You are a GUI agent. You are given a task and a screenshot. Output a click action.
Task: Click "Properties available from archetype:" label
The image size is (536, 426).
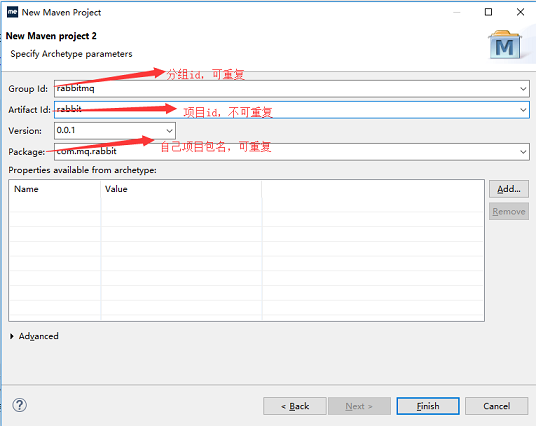point(82,170)
